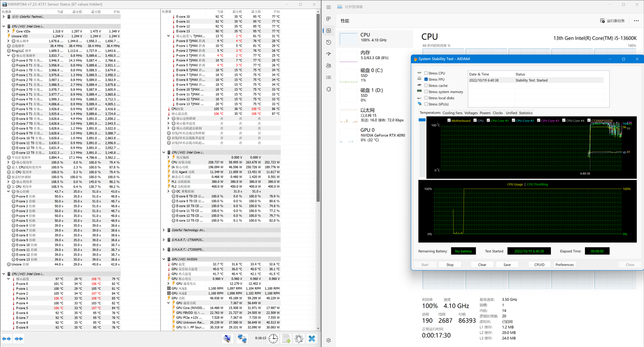644x347 pixels.
Task: Select GPU 0 NVIDIA GeForce RTX 4090 item
Action: tap(375, 134)
